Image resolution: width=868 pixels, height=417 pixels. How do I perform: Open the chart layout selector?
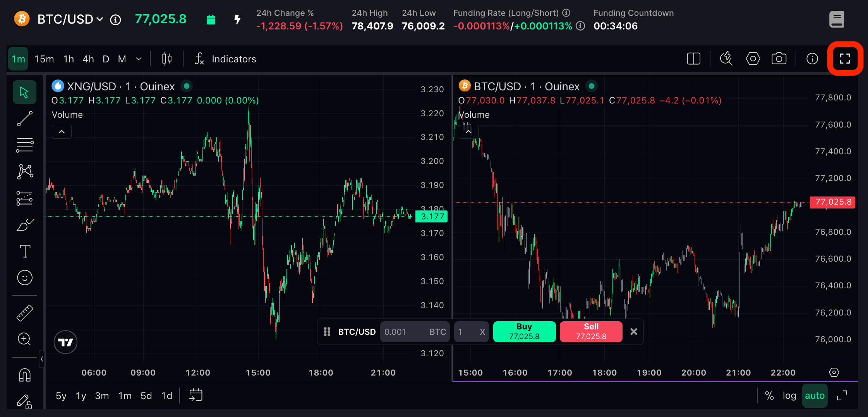pos(693,59)
